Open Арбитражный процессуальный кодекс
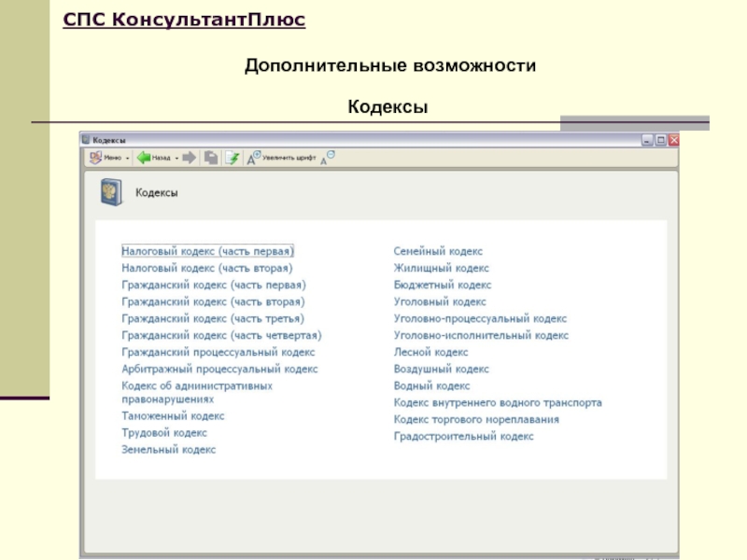 point(219,369)
